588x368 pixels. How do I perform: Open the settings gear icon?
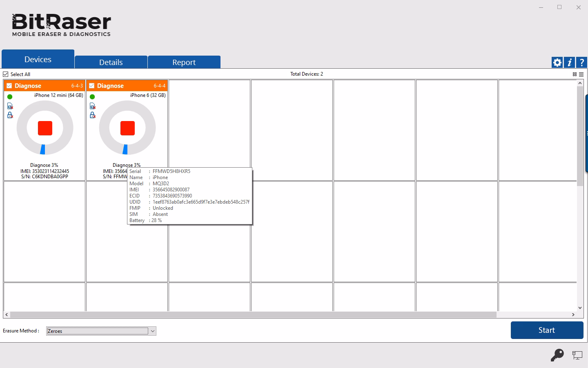(x=557, y=62)
